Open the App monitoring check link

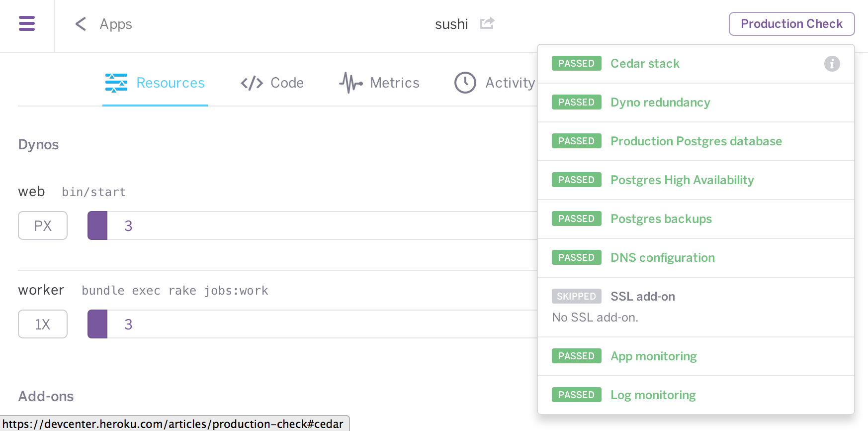654,356
